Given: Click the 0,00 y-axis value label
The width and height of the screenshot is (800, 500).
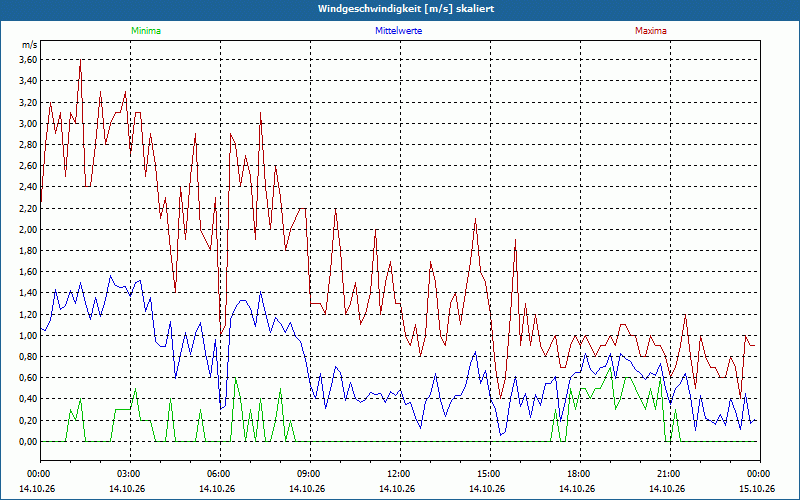Looking at the screenshot, I should click(28, 442).
